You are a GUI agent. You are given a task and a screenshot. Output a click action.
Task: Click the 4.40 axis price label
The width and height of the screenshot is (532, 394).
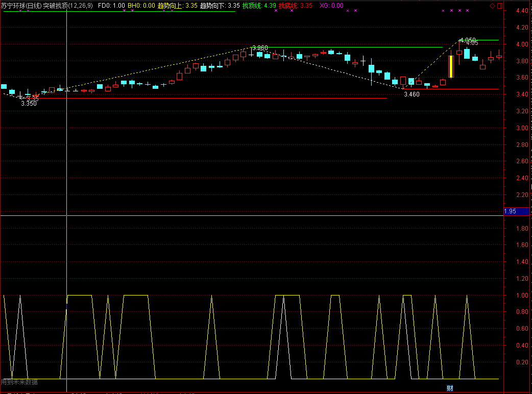(522, 11)
